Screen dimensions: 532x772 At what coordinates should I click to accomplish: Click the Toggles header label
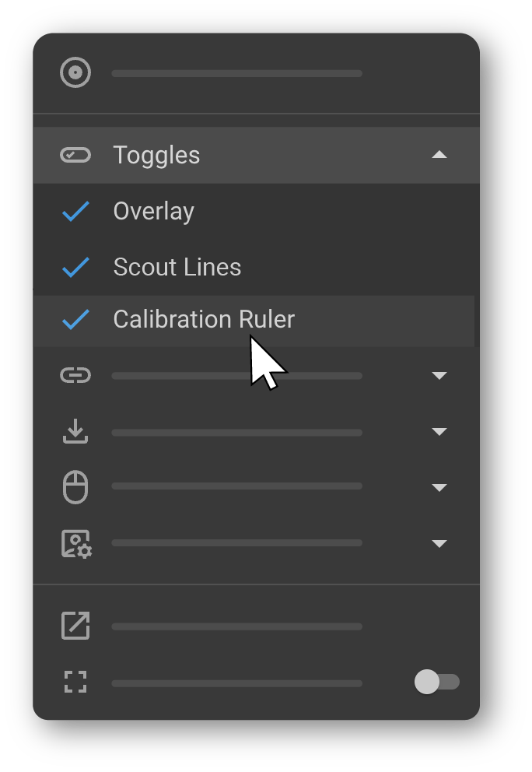pyautogui.click(x=156, y=155)
